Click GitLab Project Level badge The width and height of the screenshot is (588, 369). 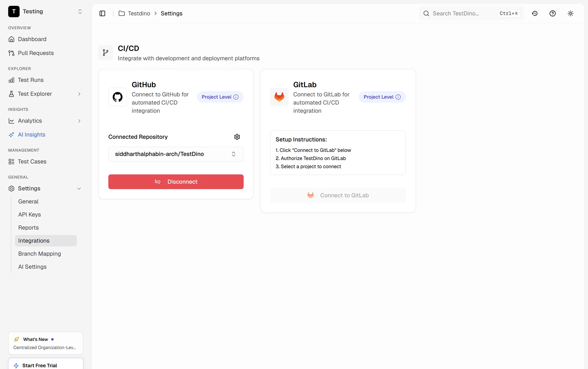point(382,97)
